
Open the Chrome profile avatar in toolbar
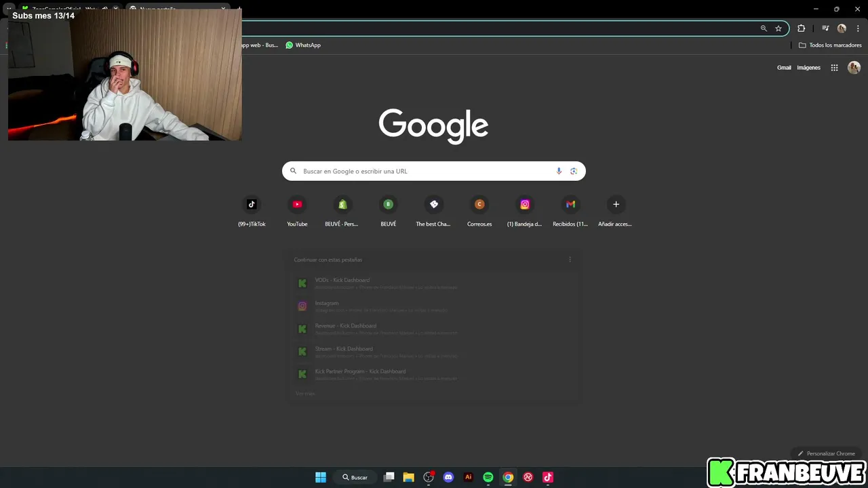[842, 28]
